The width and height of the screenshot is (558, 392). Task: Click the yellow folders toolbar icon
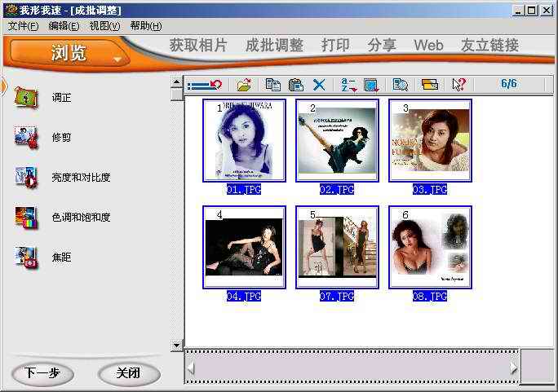pyautogui.click(x=430, y=85)
